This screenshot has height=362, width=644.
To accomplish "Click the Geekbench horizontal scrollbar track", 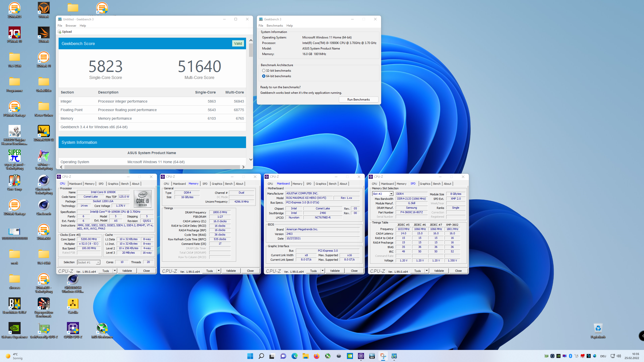I will pos(152,167).
